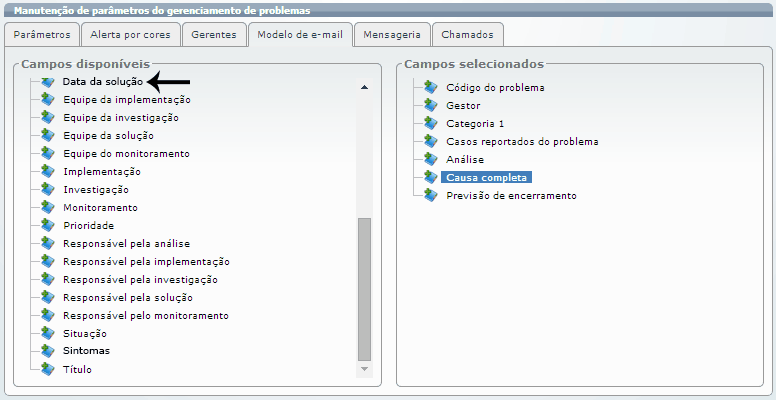The image size is (776, 400).
Task: Click the scroll down arrow in Campos disponíveis
Action: (365, 371)
